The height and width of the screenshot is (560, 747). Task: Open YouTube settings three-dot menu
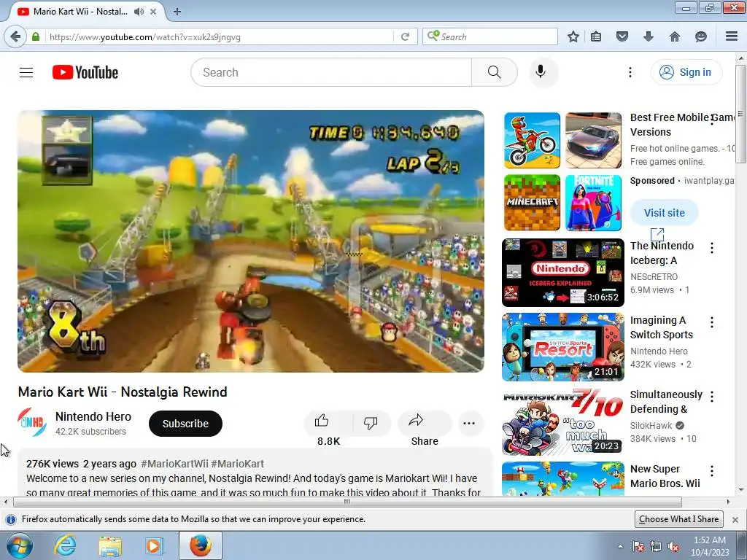tap(630, 72)
